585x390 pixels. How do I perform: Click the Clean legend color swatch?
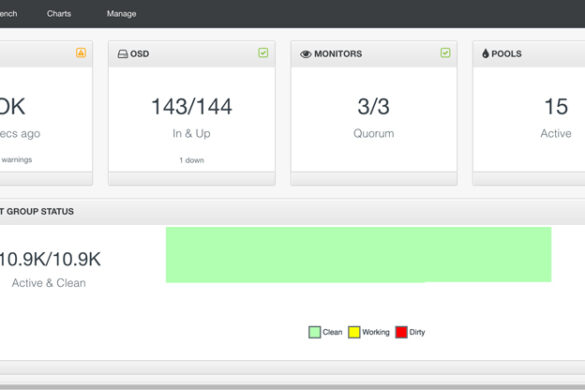coord(315,332)
